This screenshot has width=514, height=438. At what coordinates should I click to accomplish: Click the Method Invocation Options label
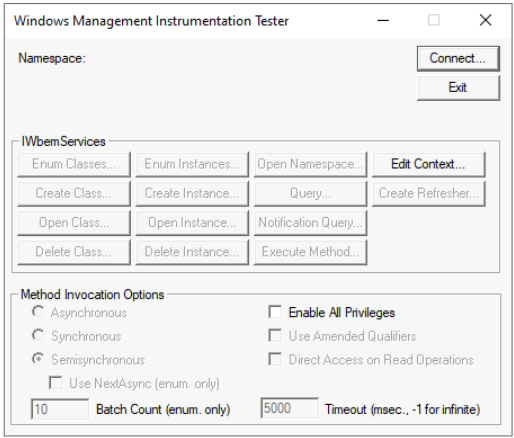coord(92,295)
